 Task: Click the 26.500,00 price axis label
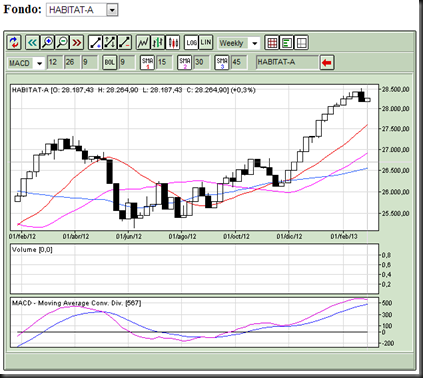click(395, 170)
